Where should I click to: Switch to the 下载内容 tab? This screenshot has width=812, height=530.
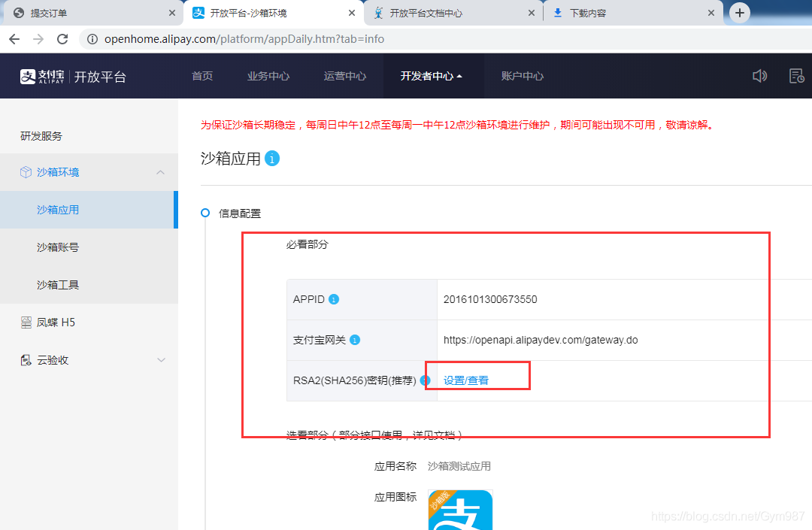pos(632,13)
